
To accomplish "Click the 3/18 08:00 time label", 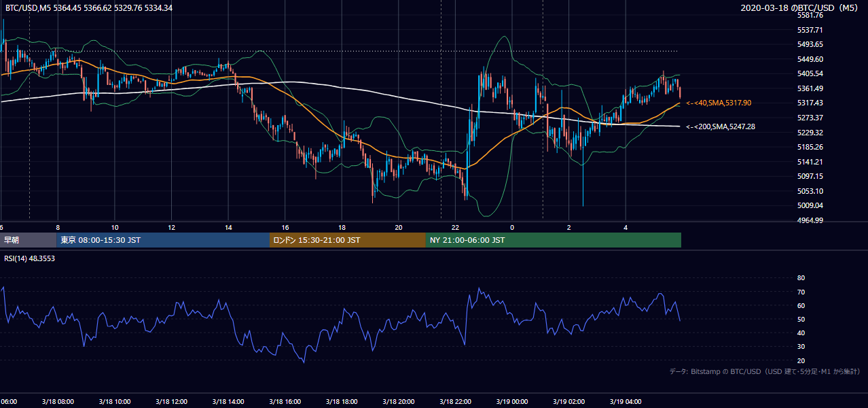I will click(x=58, y=401).
